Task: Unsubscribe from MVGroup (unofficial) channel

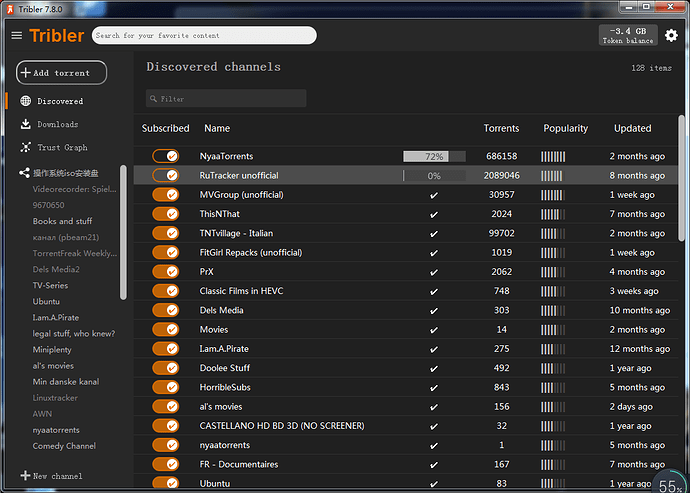Action: click(165, 195)
